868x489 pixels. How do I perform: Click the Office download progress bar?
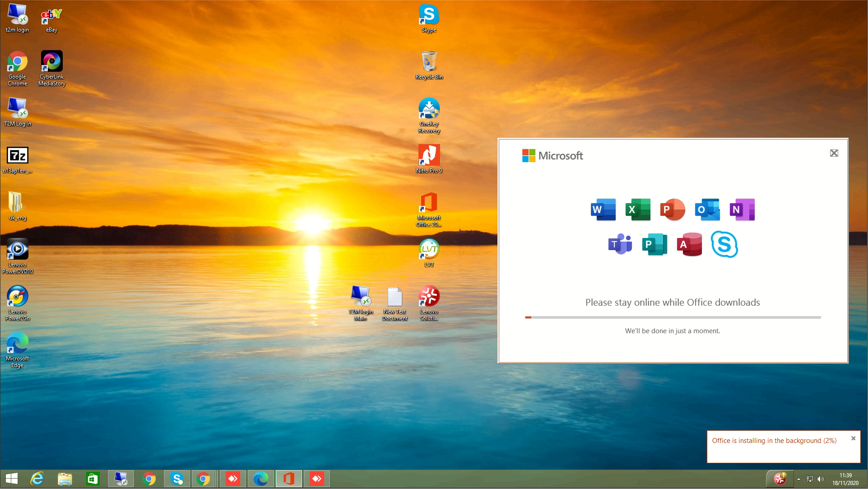pyautogui.click(x=673, y=317)
